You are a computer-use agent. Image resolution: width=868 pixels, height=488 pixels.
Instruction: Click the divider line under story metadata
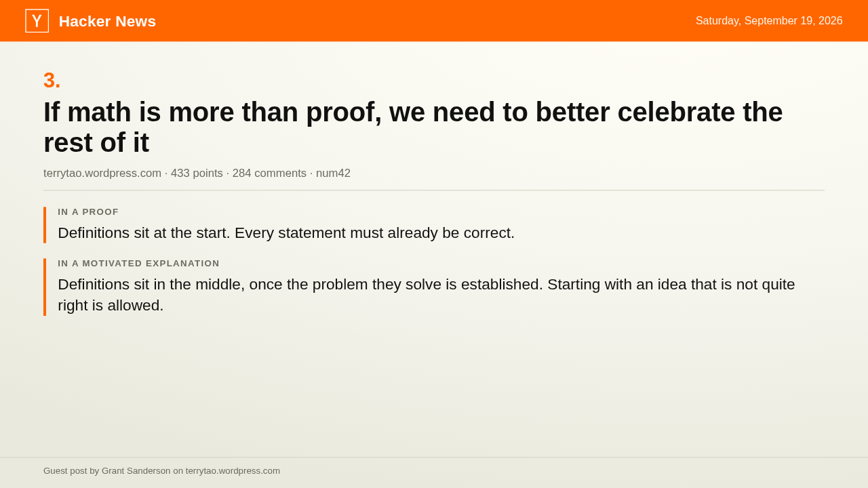tap(434, 190)
